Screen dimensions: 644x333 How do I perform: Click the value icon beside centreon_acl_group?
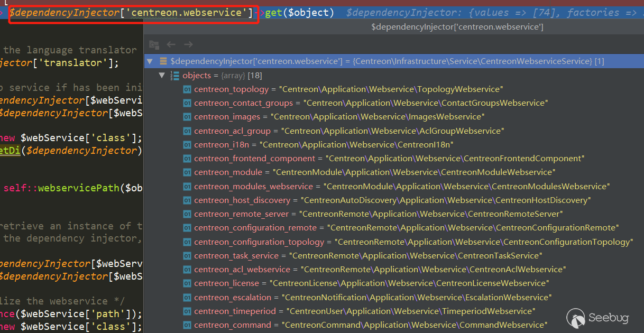click(187, 131)
